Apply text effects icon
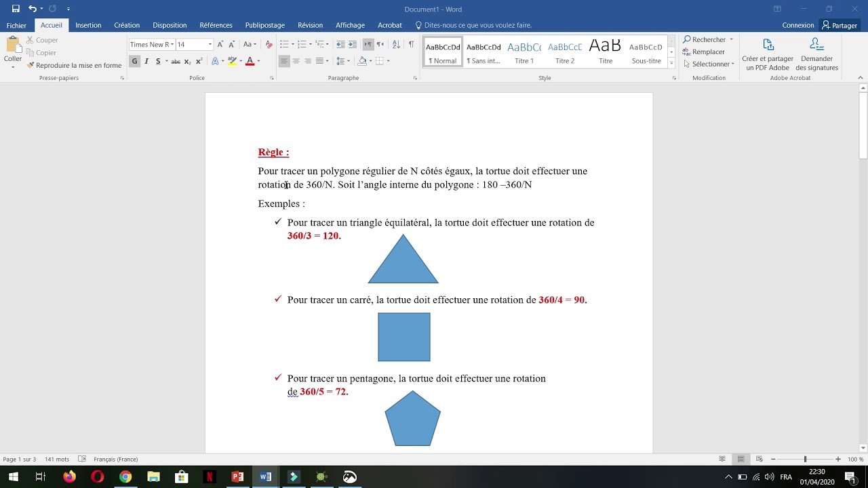 (215, 61)
